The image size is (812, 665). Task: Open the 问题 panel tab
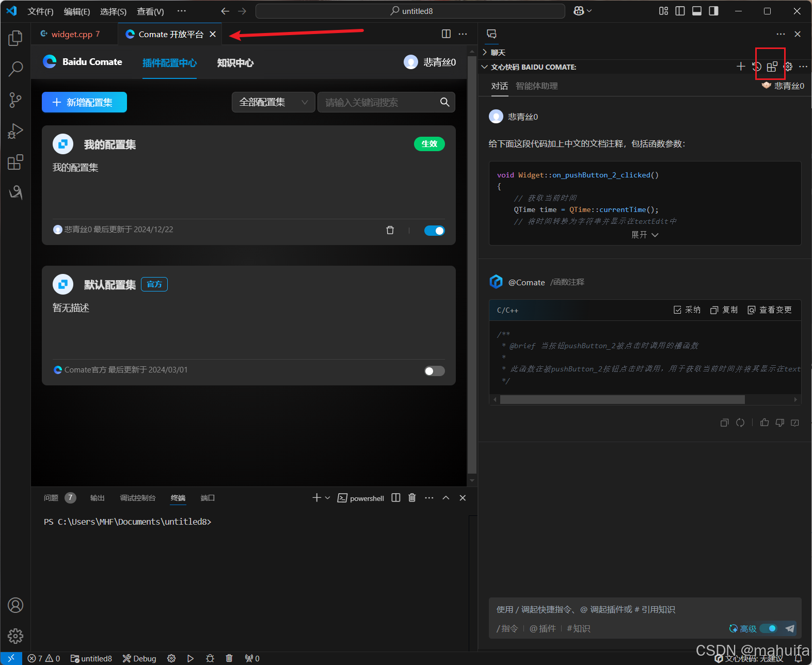(51, 498)
